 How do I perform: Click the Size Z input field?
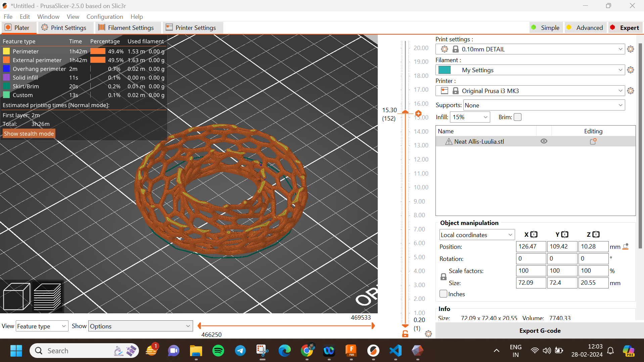593,283
